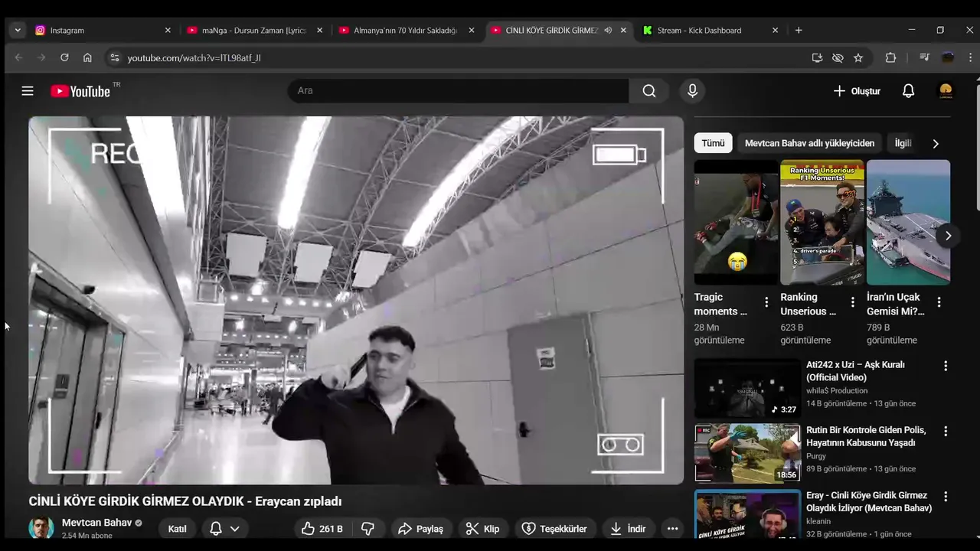Viewport: 980px width, 551px height.
Task: Bookmark this page with the star
Action: 858,57
